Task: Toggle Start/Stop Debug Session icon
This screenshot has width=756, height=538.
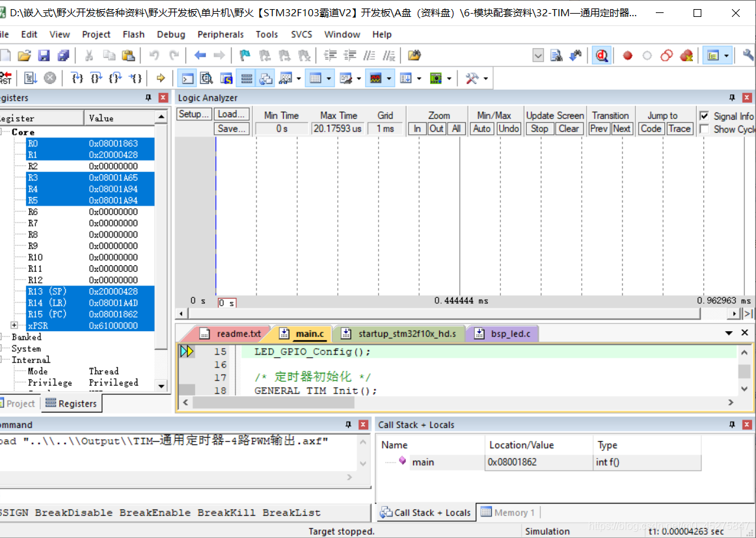Action: coord(601,55)
